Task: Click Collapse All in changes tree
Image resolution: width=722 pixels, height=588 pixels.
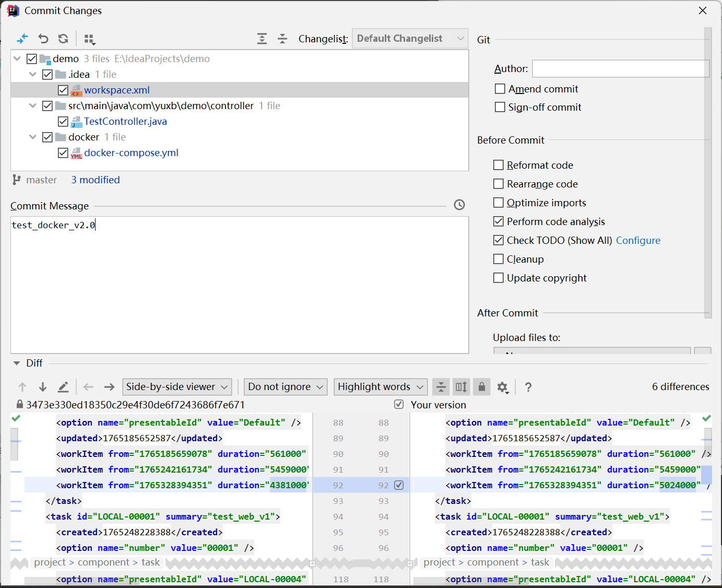Action: click(x=282, y=39)
